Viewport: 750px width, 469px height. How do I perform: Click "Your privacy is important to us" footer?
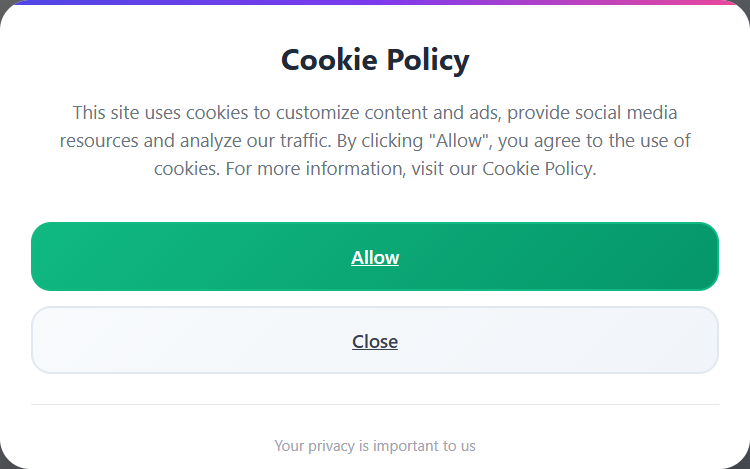(375, 445)
